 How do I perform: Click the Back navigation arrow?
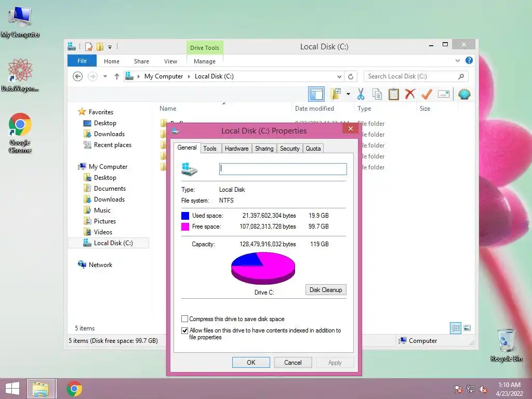(x=78, y=76)
